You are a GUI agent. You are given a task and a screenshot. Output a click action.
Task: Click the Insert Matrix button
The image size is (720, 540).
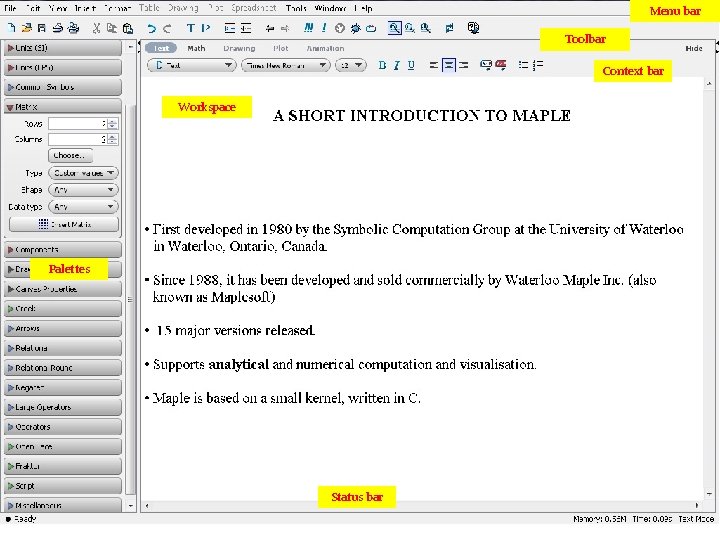64,225
